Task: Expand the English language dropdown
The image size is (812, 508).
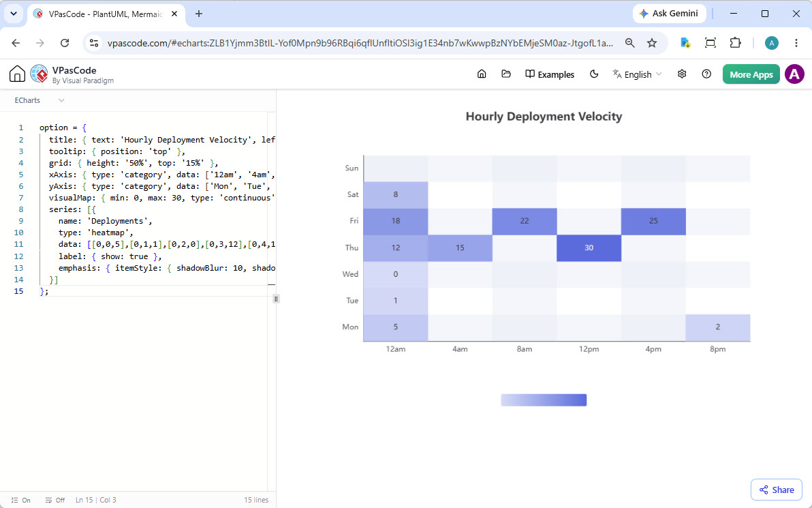Action: pos(637,74)
